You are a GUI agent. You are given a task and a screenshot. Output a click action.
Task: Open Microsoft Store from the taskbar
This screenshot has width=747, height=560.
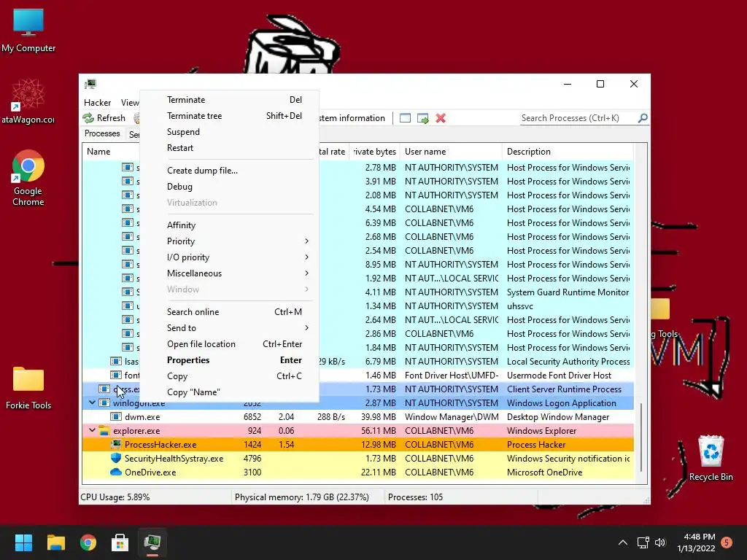(120, 542)
